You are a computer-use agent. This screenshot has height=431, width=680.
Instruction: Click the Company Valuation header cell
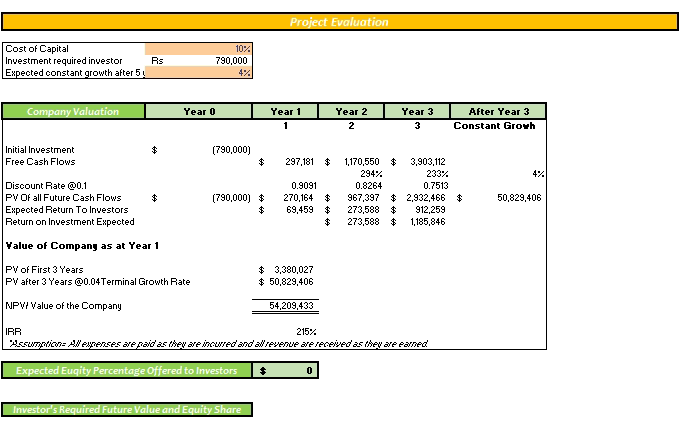coord(73,111)
